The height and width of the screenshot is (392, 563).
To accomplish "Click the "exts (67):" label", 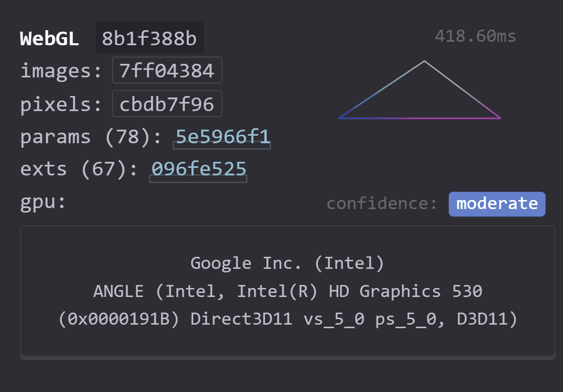I will (x=79, y=169).
